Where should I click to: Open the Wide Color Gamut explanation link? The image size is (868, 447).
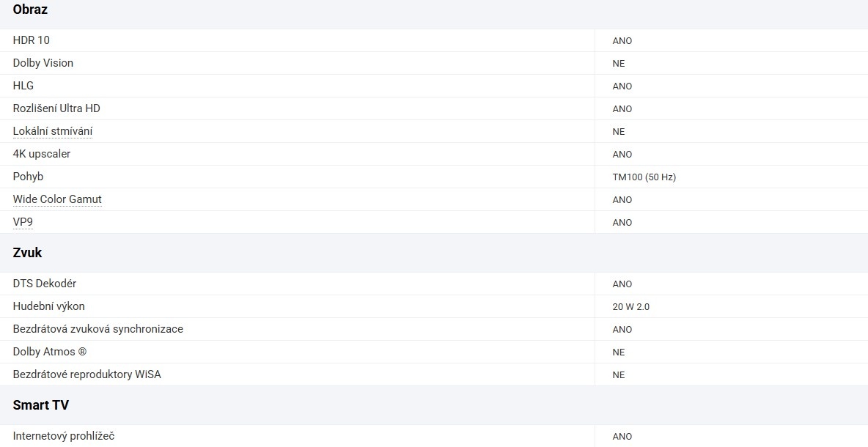(57, 199)
